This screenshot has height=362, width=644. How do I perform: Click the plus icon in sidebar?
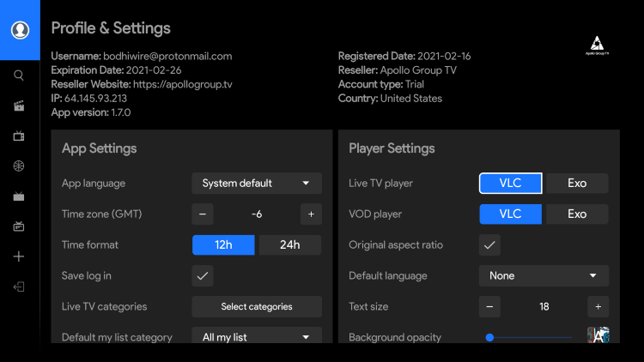(x=19, y=256)
